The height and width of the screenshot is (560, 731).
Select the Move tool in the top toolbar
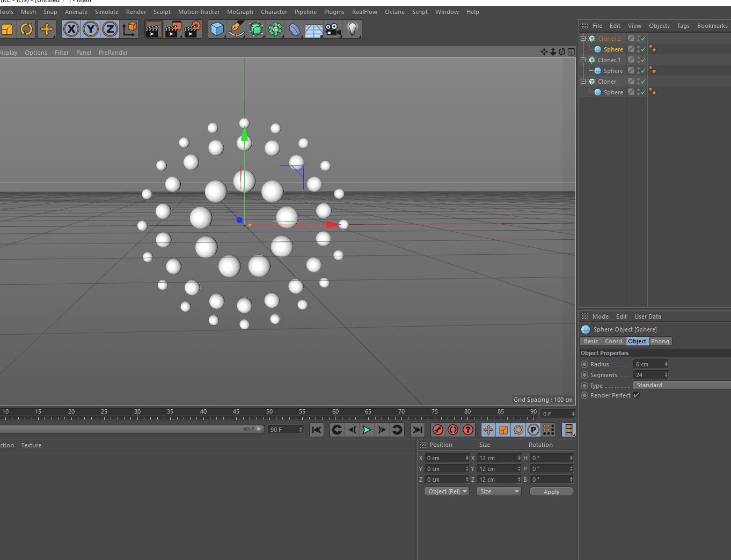click(x=47, y=29)
